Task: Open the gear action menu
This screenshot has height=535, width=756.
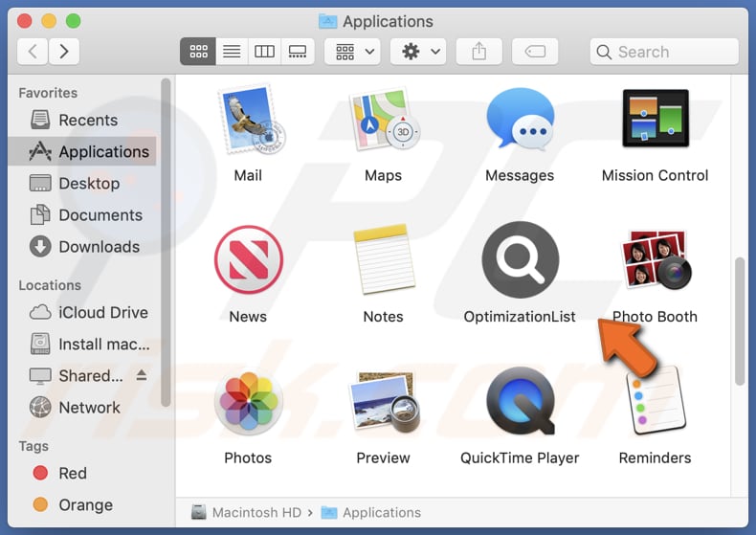Action: 418,51
